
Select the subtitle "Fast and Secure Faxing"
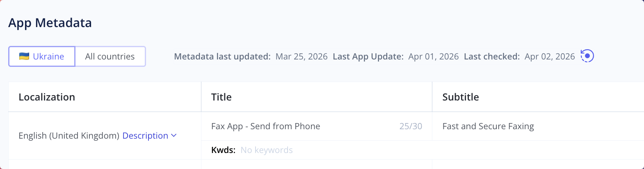pos(488,126)
